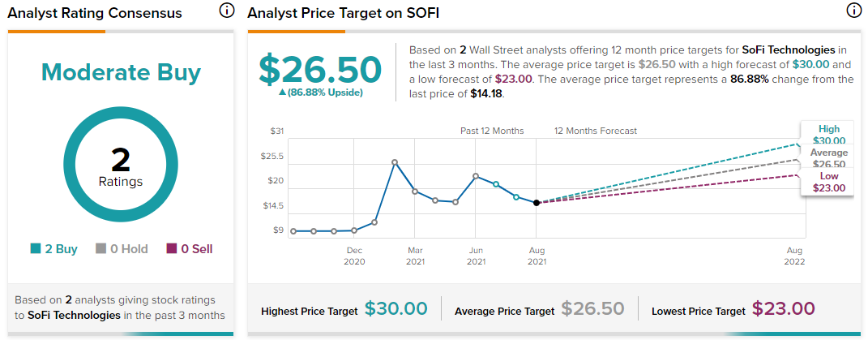Click the Highest Price Target $30.00 value
The image size is (868, 340).
click(x=396, y=309)
